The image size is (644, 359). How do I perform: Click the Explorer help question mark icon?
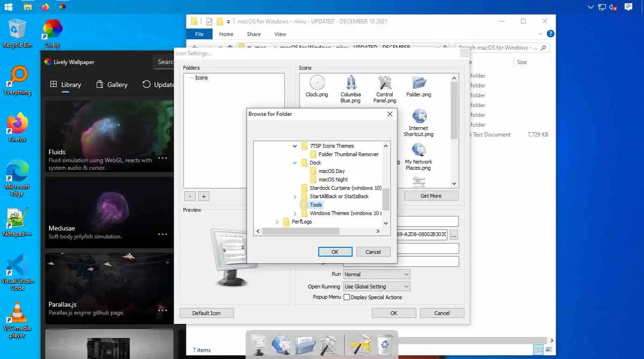click(x=550, y=34)
